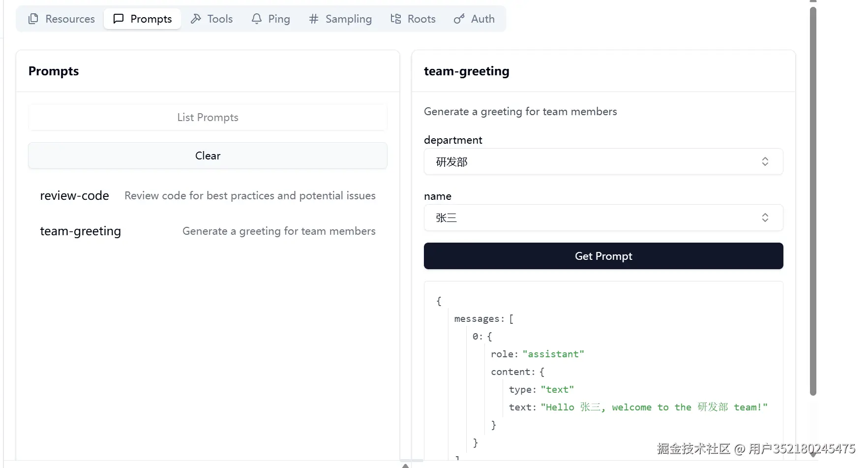Click the Roots folder tree icon
Viewport: 868px width, 468px height.
point(396,19)
